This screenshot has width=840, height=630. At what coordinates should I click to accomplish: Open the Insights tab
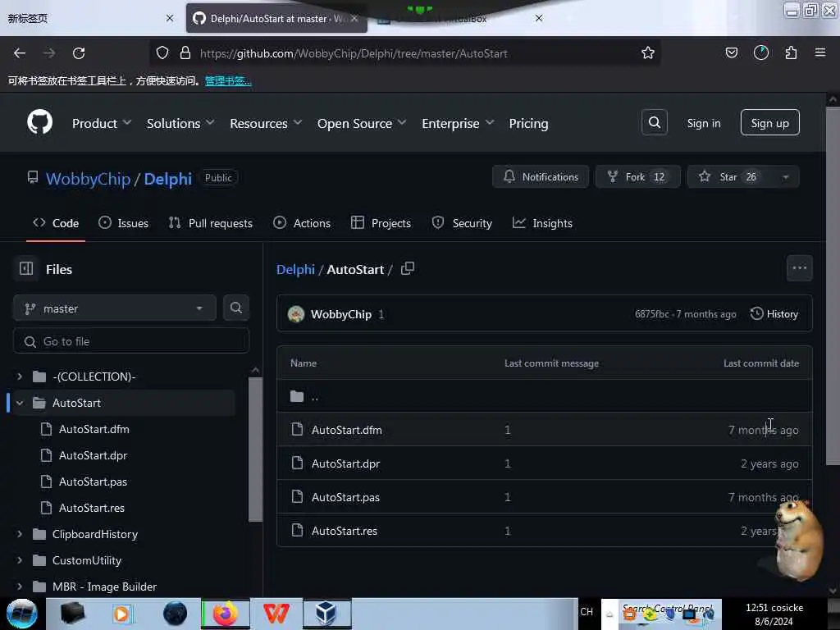542,223
